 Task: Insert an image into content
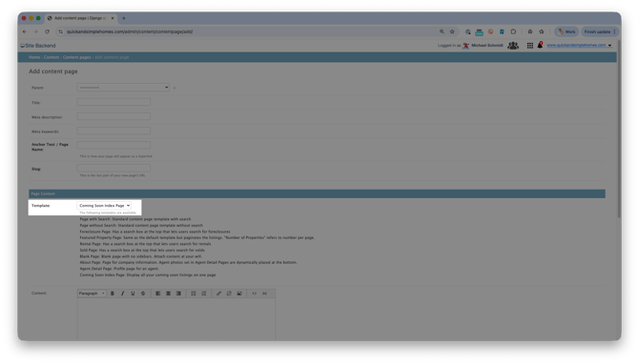(239, 293)
